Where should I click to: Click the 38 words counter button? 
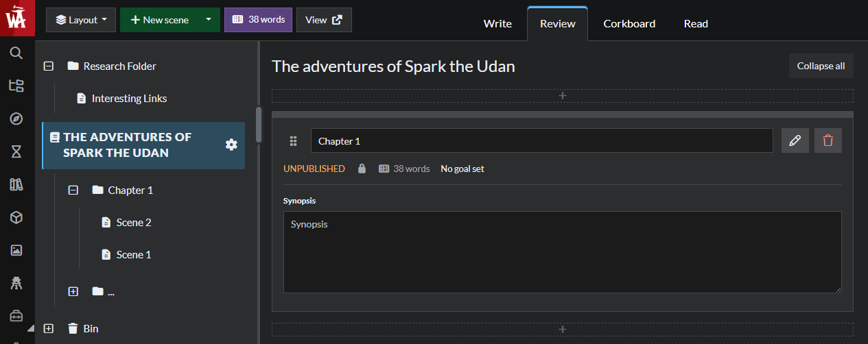tap(259, 20)
